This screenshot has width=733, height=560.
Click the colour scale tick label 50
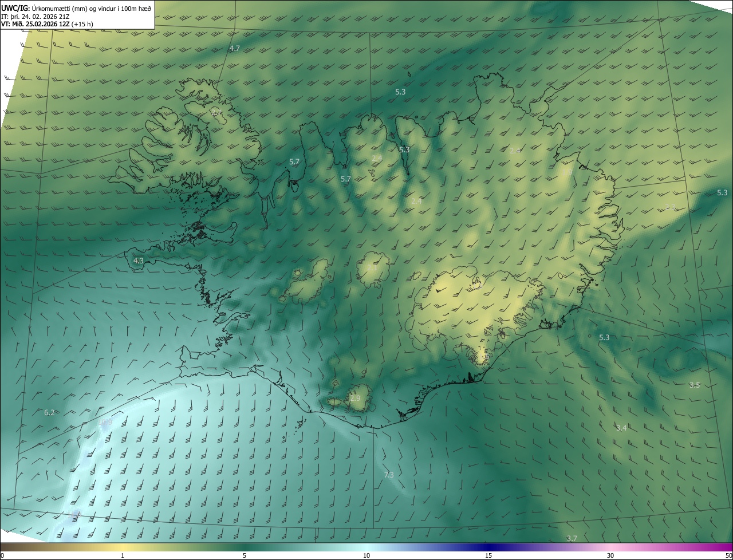[728, 555]
